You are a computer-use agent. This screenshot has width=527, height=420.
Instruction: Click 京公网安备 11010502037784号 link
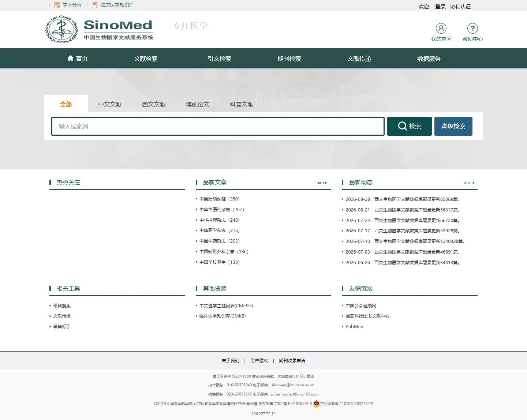347,404
